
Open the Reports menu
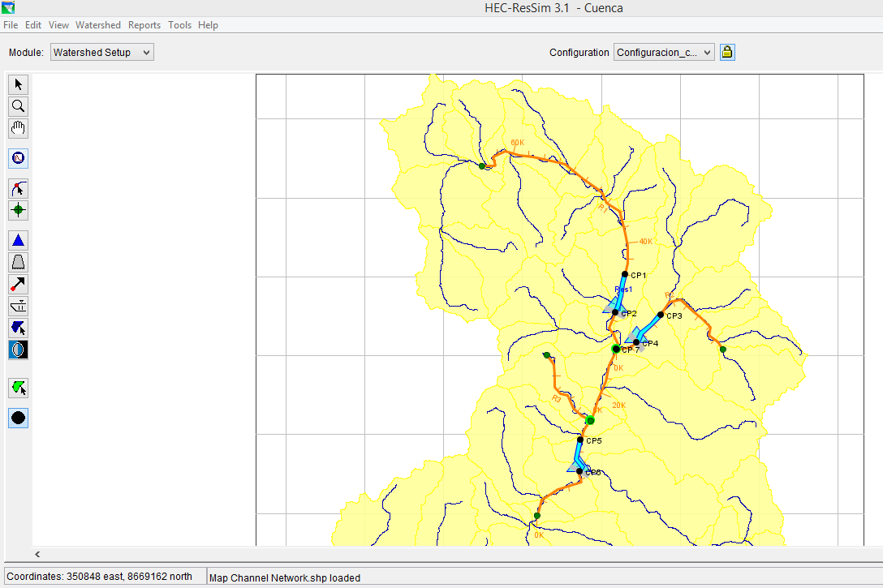[x=144, y=25]
